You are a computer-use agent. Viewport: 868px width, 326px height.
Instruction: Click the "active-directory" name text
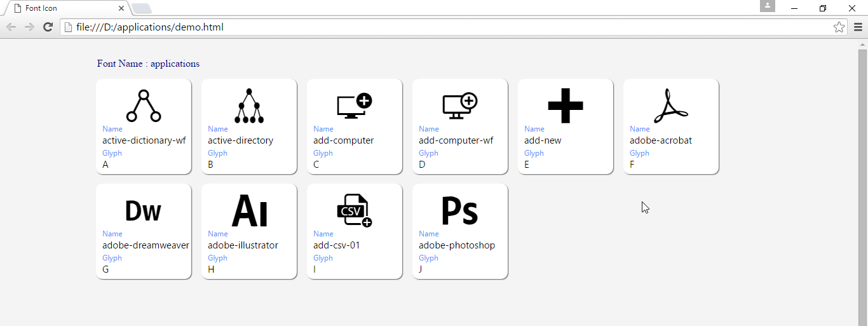click(x=240, y=140)
